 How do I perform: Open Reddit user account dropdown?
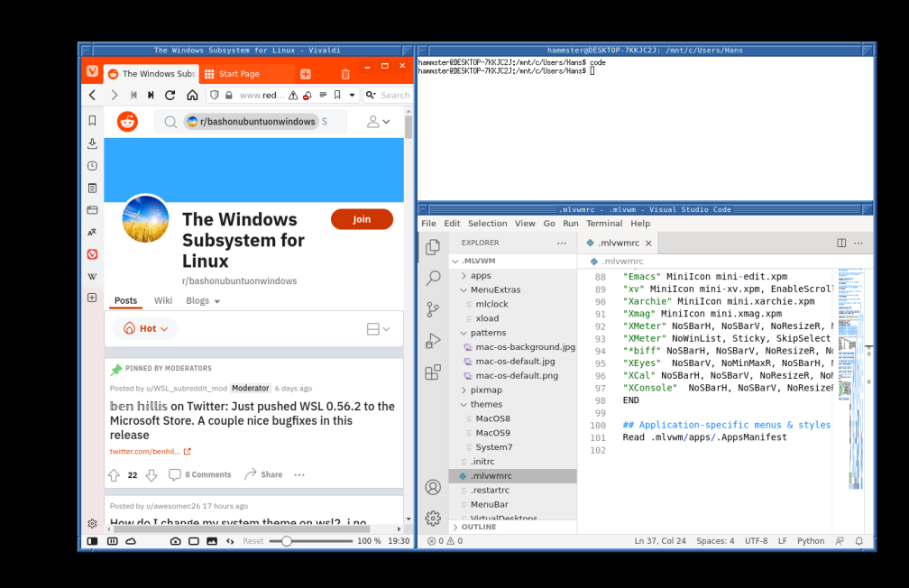click(x=378, y=121)
